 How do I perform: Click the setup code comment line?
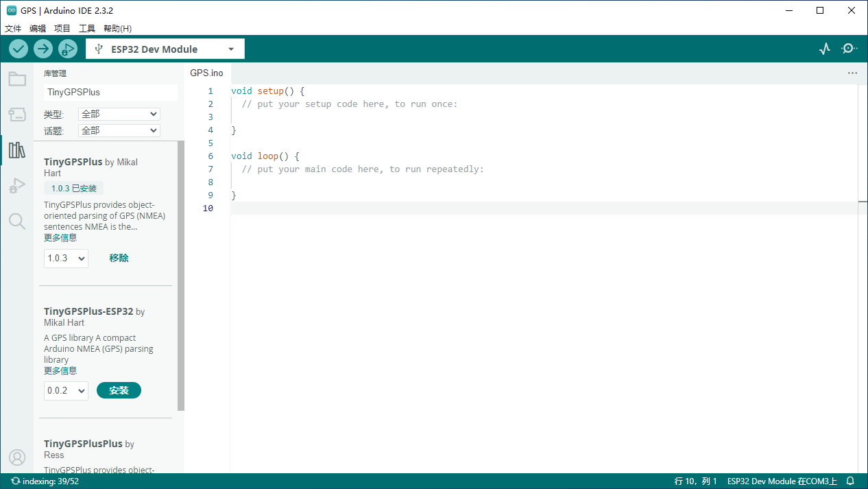click(349, 104)
